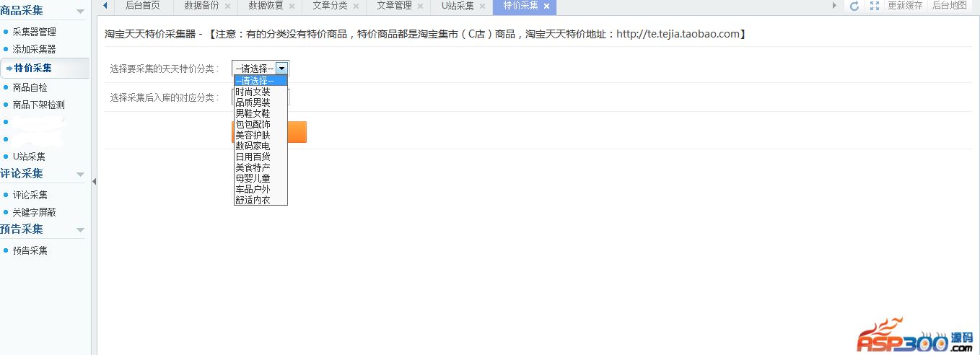Close the U站采集 tab
Screen dimensions: 980x355
tap(482, 6)
